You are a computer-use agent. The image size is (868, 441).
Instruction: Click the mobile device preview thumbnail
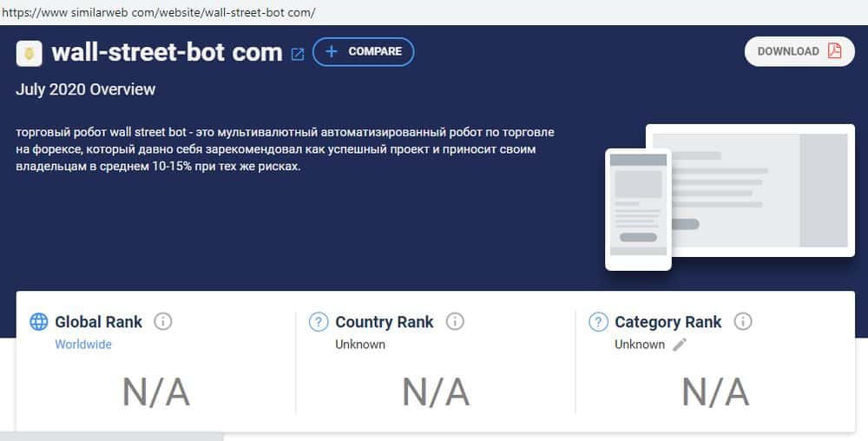[638, 210]
